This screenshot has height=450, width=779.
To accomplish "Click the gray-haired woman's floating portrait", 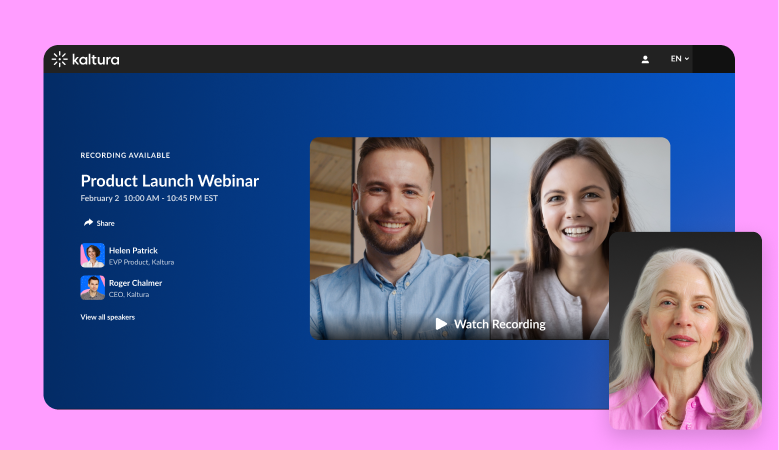I will 685,330.
